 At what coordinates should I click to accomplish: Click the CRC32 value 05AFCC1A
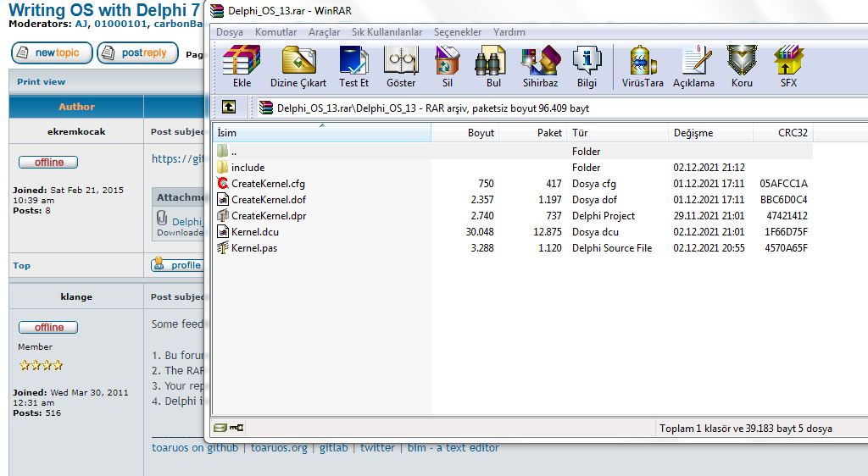(x=783, y=184)
